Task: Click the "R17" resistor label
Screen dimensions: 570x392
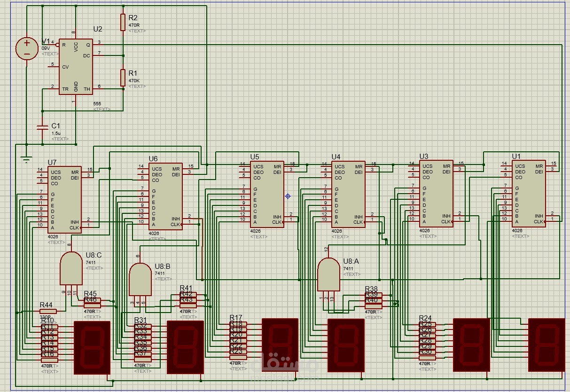Action: (236, 318)
